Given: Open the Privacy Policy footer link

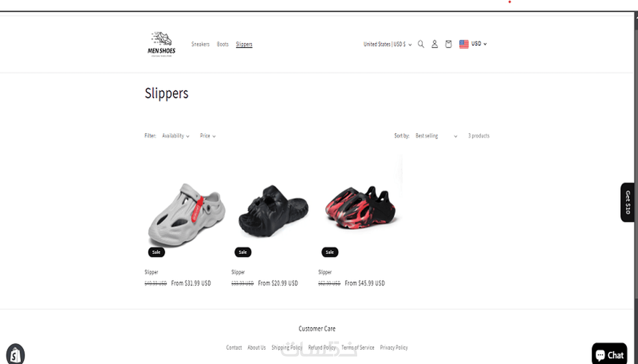Looking at the screenshot, I should tap(394, 347).
